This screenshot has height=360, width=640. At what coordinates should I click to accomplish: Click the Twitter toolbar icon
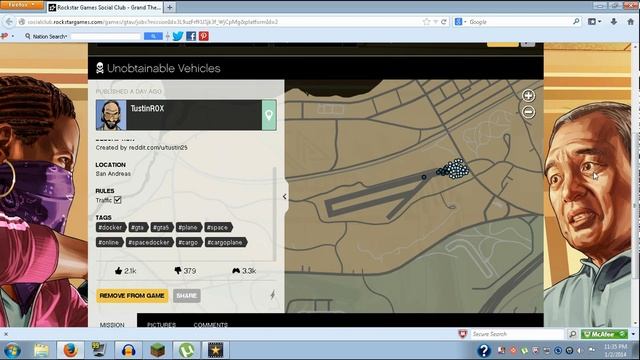coord(178,36)
